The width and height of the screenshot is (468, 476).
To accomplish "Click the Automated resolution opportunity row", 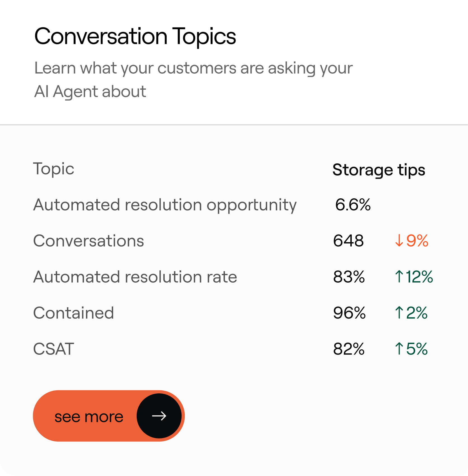I will [165, 205].
